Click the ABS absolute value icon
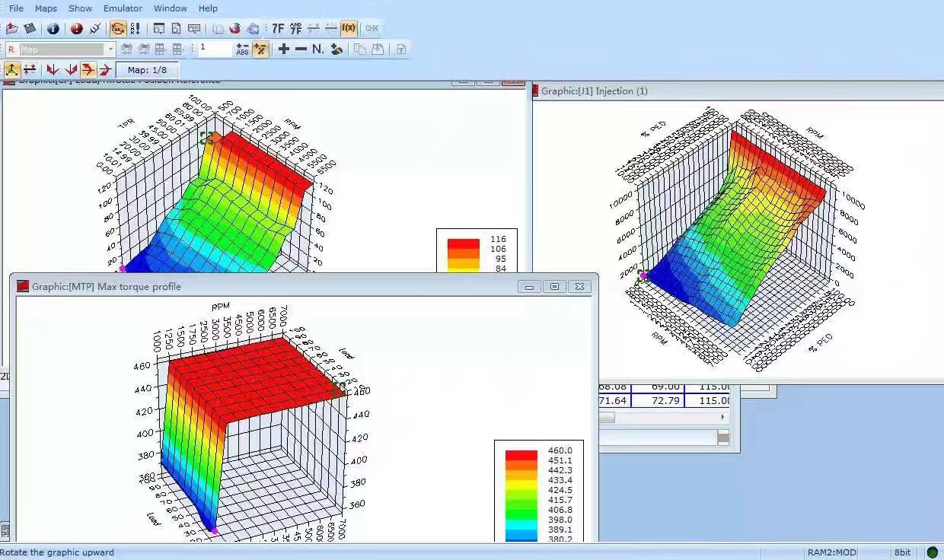This screenshot has height=560, width=944. [x=242, y=49]
